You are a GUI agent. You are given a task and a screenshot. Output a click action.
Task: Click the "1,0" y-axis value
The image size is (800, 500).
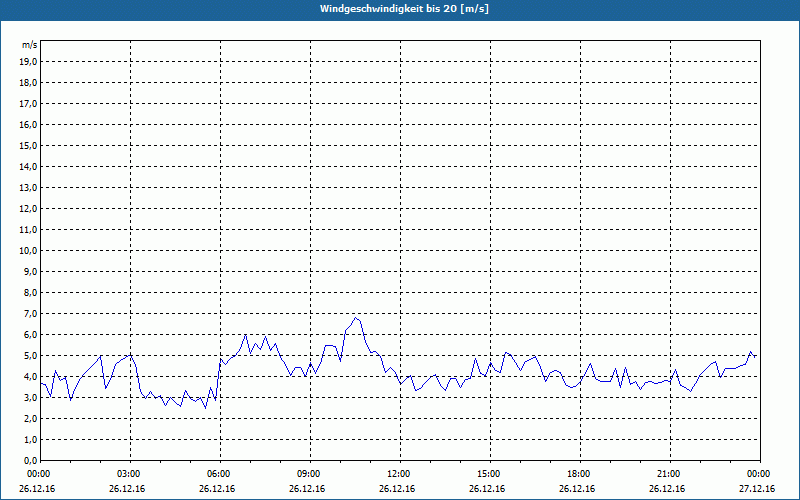30,439
